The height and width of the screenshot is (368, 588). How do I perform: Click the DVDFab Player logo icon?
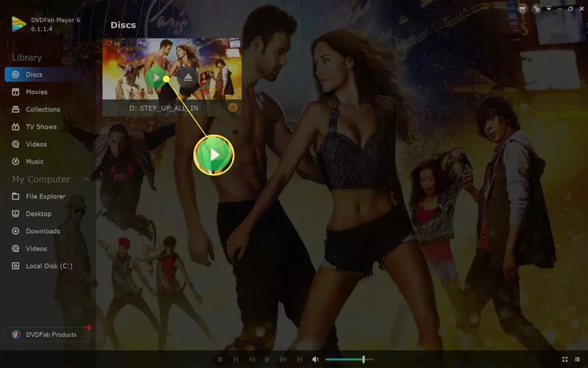point(18,24)
